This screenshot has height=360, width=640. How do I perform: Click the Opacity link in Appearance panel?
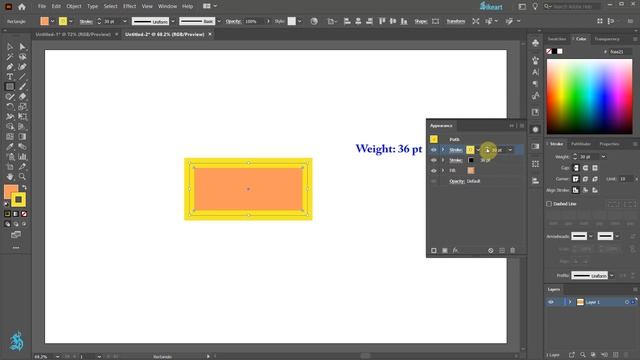click(457, 181)
